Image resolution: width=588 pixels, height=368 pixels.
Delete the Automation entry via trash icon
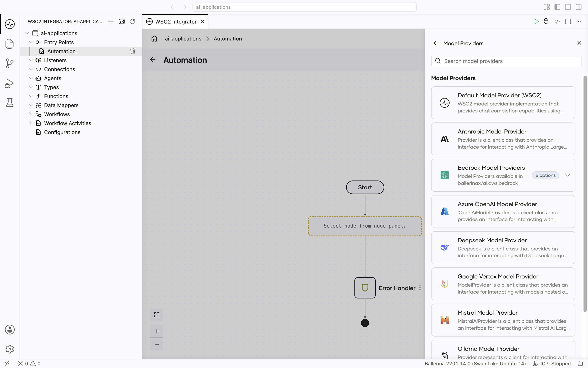pos(133,51)
